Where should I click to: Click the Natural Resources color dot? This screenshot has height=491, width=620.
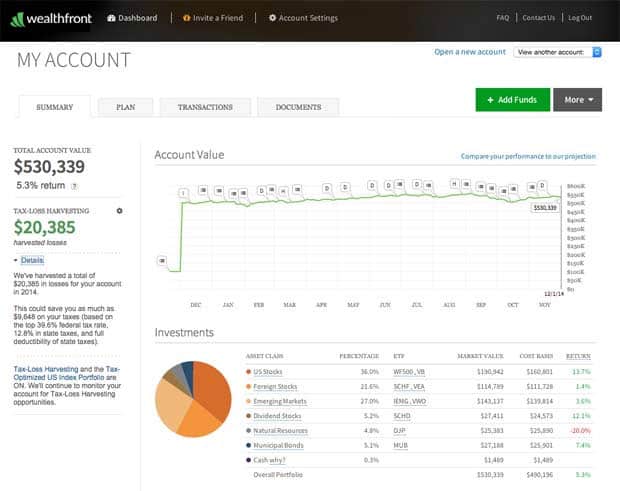pos(248,431)
